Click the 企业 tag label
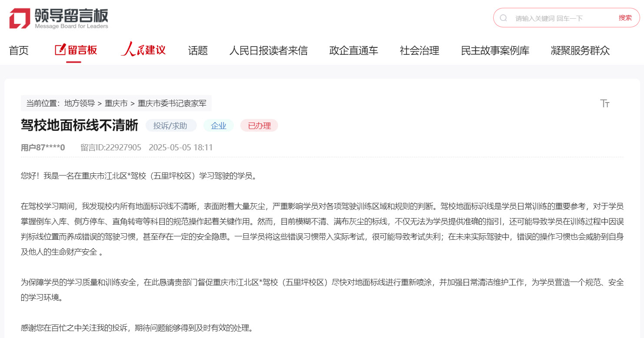Viewport: 644px width, 338px height. point(219,125)
